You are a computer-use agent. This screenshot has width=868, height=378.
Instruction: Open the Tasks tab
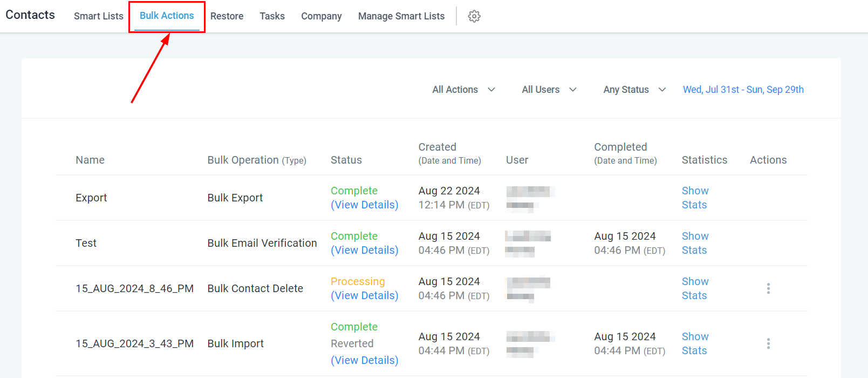(272, 16)
